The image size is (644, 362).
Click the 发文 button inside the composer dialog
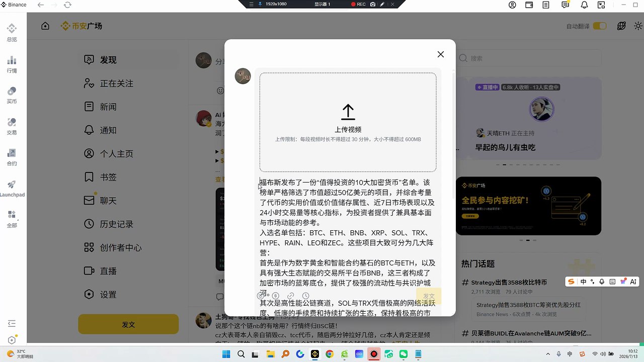[429, 296]
